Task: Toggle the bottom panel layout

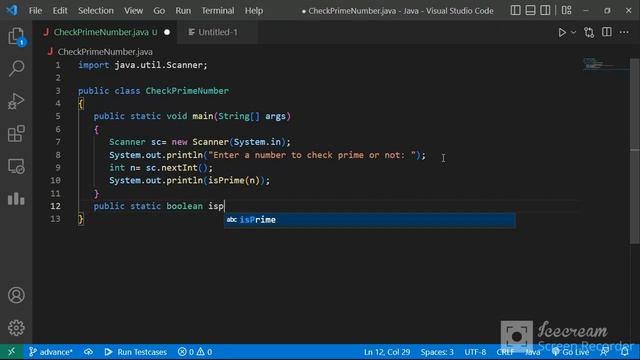Action: (x=530, y=10)
